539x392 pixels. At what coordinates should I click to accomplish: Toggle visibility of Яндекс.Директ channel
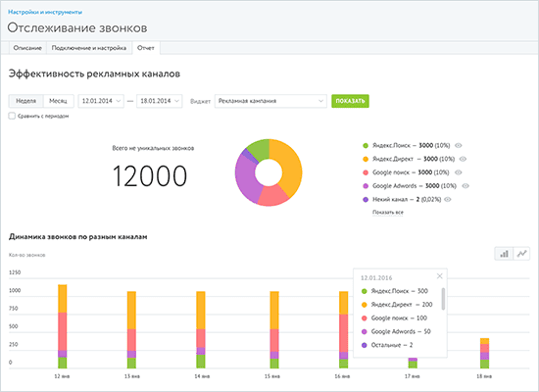463,159
